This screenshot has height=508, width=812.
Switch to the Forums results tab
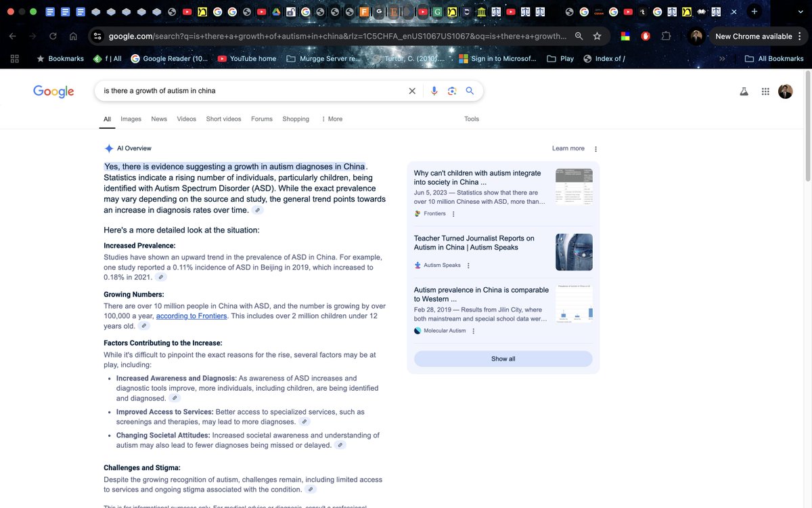tap(262, 119)
